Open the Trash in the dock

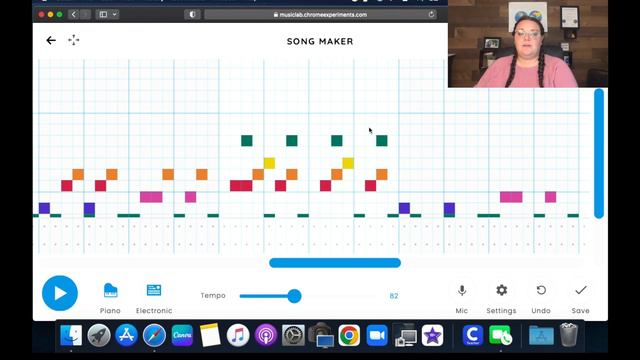tap(569, 335)
